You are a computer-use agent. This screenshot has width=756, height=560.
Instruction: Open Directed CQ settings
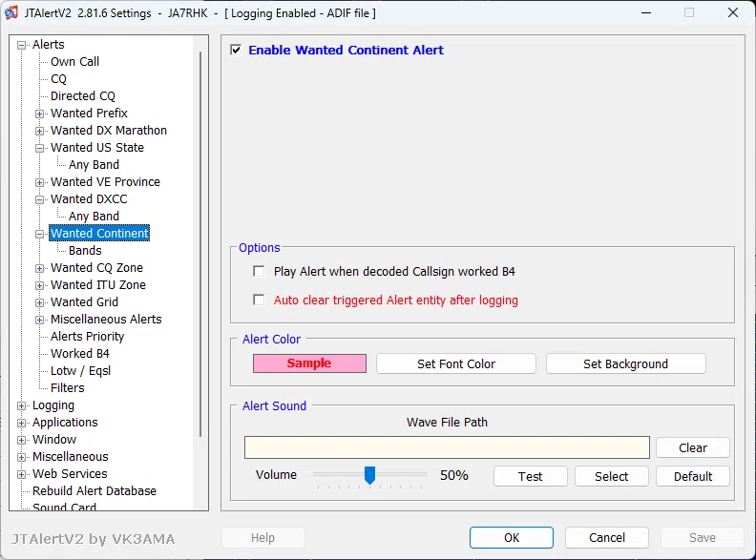tap(83, 96)
